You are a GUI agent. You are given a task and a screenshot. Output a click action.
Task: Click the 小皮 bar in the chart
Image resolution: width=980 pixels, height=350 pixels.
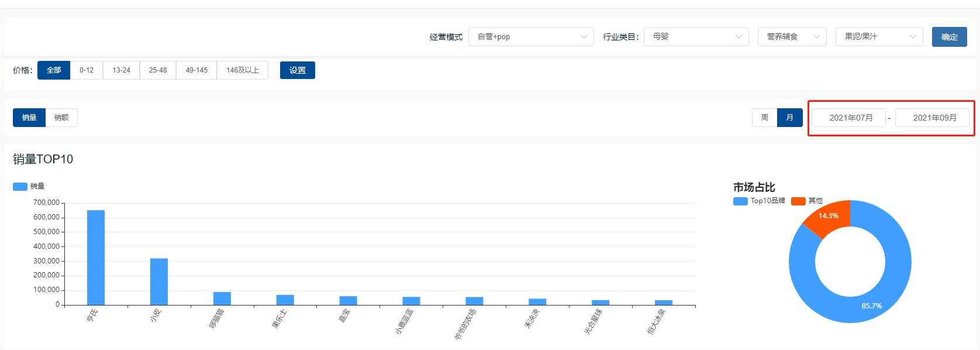[x=159, y=282]
